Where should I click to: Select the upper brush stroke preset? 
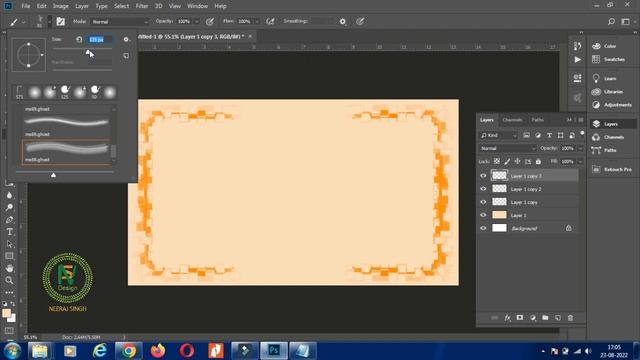pyautogui.click(x=66, y=125)
